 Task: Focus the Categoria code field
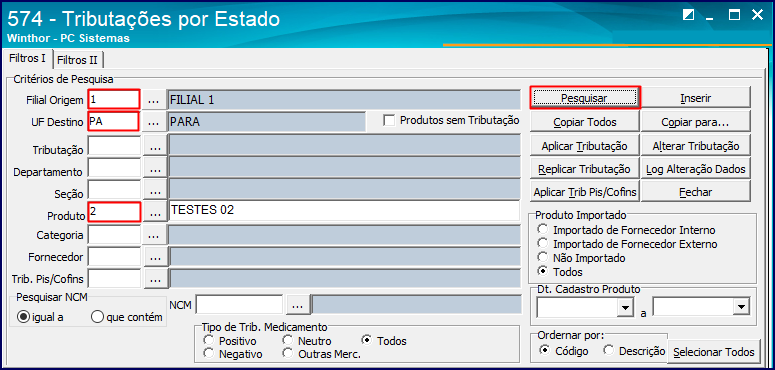pyautogui.click(x=114, y=235)
